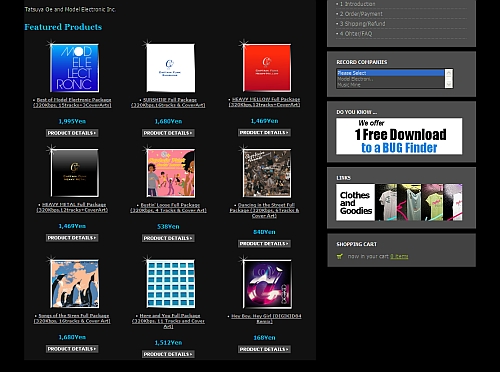
Task: Click Product Details for the SUNSHINE package
Action: (x=168, y=133)
